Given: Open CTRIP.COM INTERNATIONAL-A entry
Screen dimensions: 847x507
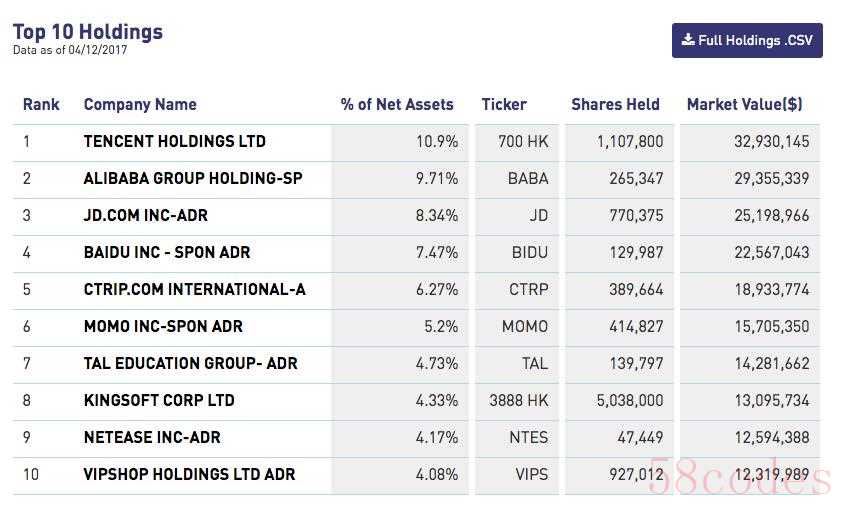Looking at the screenshot, I should pos(195,290).
